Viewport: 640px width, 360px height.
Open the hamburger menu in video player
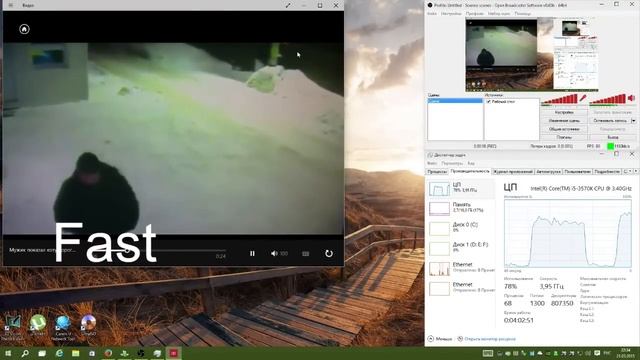[x=11, y=5]
